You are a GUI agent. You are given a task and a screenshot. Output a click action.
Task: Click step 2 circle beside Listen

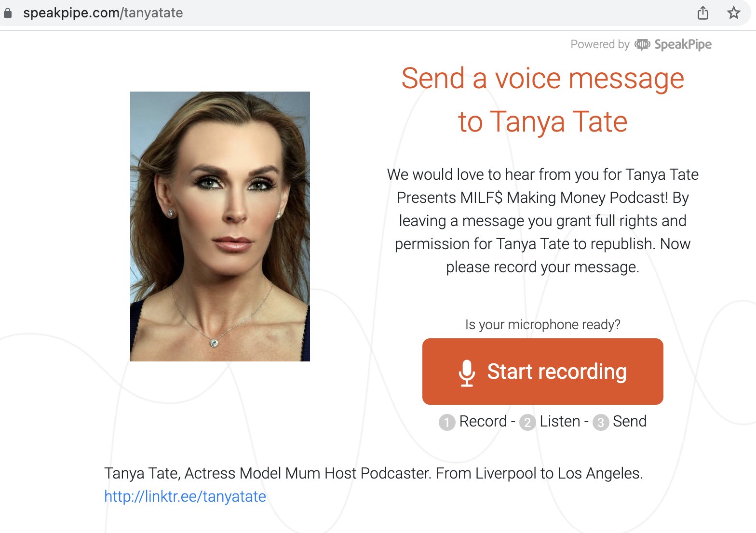pyautogui.click(x=527, y=423)
